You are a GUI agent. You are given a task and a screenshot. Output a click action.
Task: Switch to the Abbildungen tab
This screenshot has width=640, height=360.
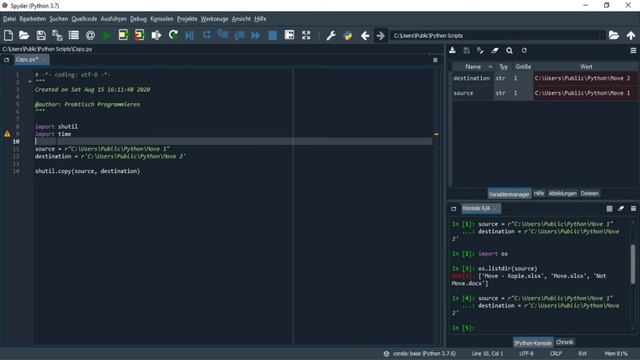(x=562, y=193)
